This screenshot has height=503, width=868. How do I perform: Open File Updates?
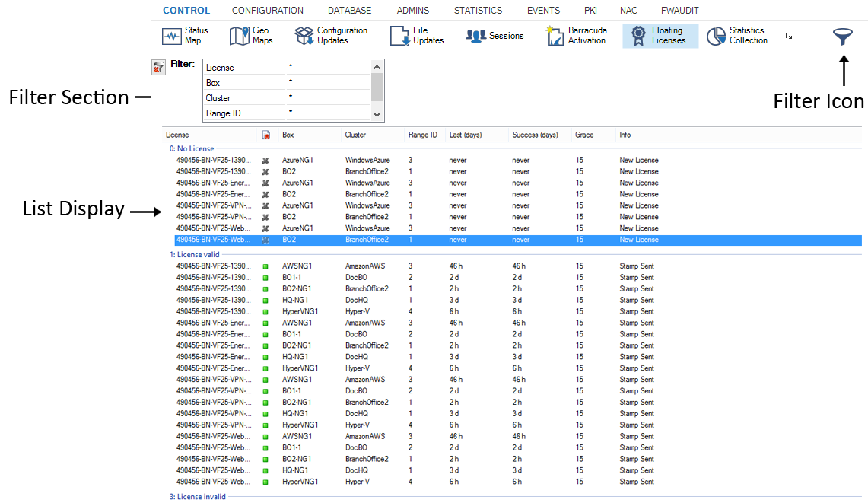pos(417,36)
